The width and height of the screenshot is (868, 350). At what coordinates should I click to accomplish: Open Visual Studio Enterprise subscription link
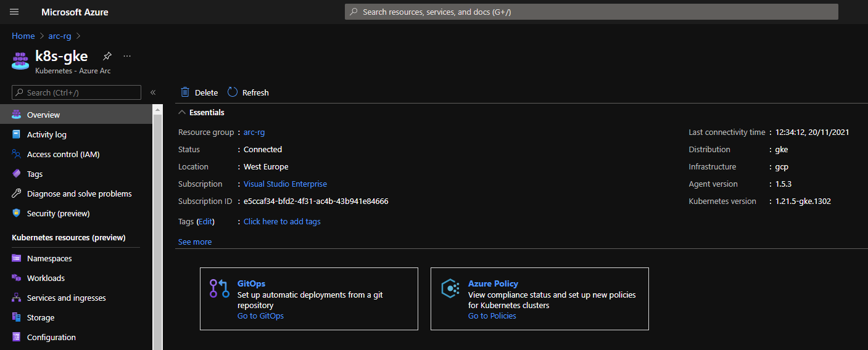tap(285, 184)
